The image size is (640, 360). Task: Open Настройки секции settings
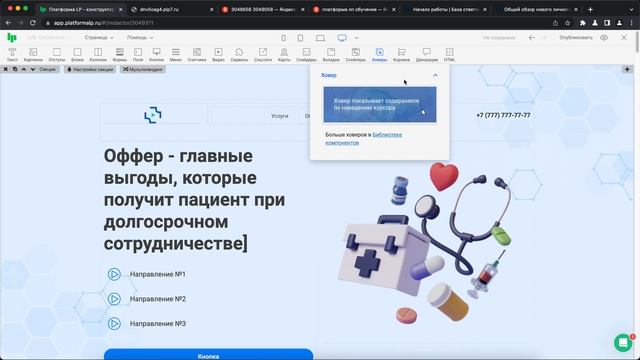(90, 69)
